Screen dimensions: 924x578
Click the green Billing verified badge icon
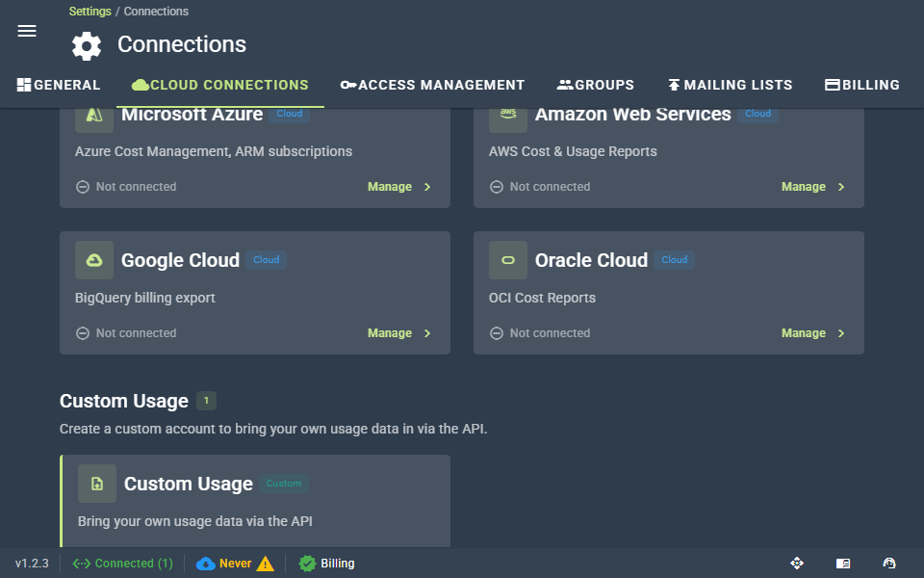307,564
